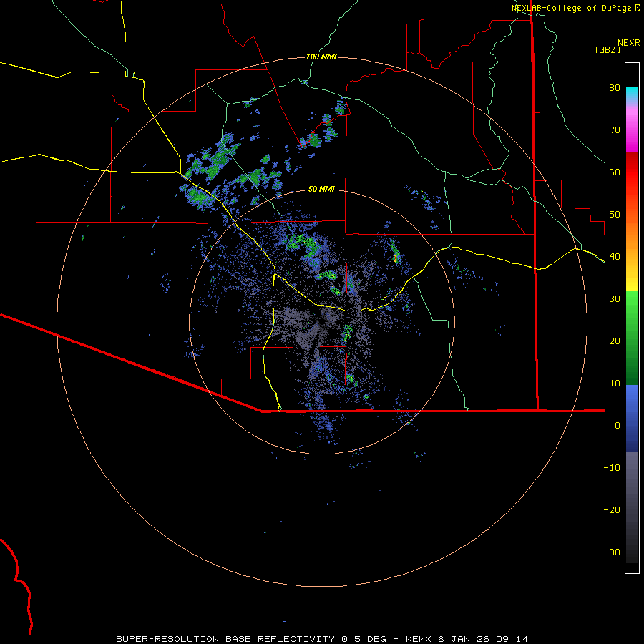Click the 60 dBZ scale value
The image size is (644, 644).
[x=615, y=172]
